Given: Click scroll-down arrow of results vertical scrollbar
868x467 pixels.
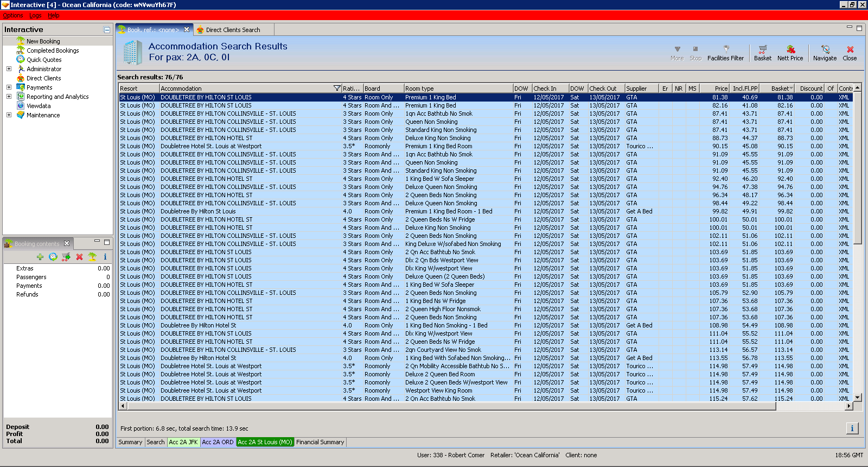Looking at the screenshot, I should pos(858,397).
